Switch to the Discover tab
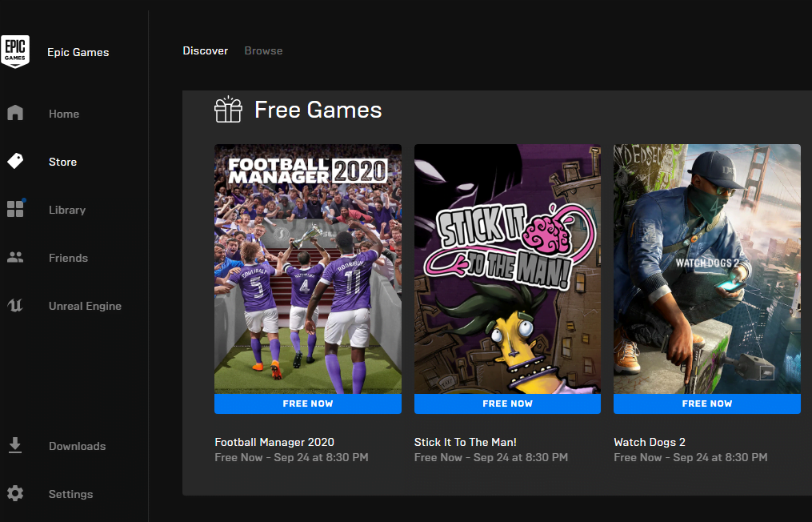This screenshot has height=522, width=812. point(205,50)
